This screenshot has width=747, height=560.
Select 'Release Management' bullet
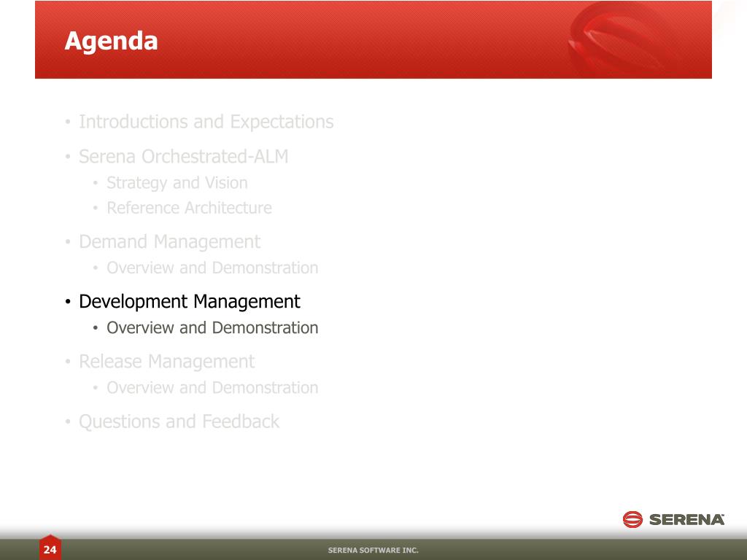[167, 362]
